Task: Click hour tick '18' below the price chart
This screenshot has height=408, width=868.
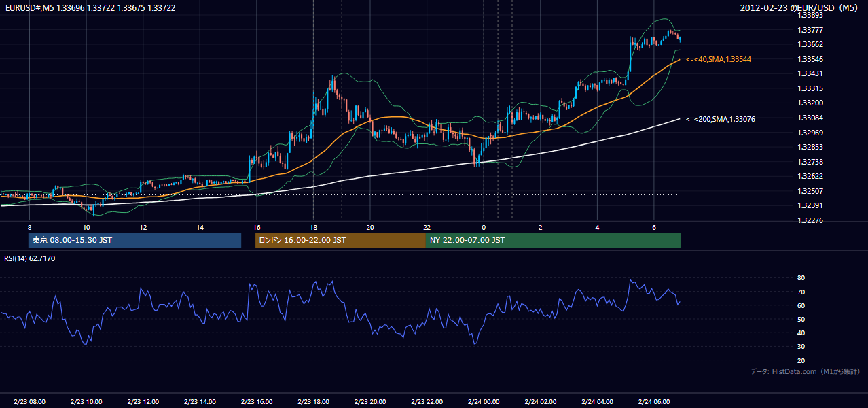Action: [313, 227]
